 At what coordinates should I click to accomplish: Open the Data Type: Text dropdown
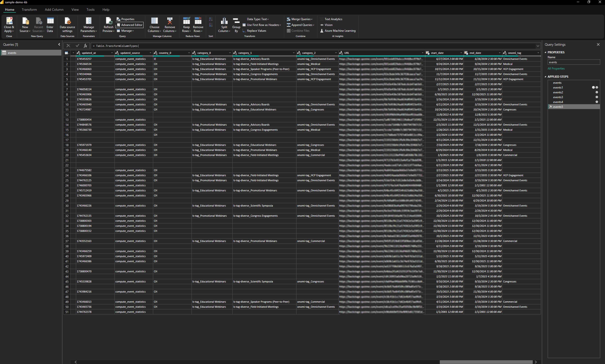click(258, 19)
